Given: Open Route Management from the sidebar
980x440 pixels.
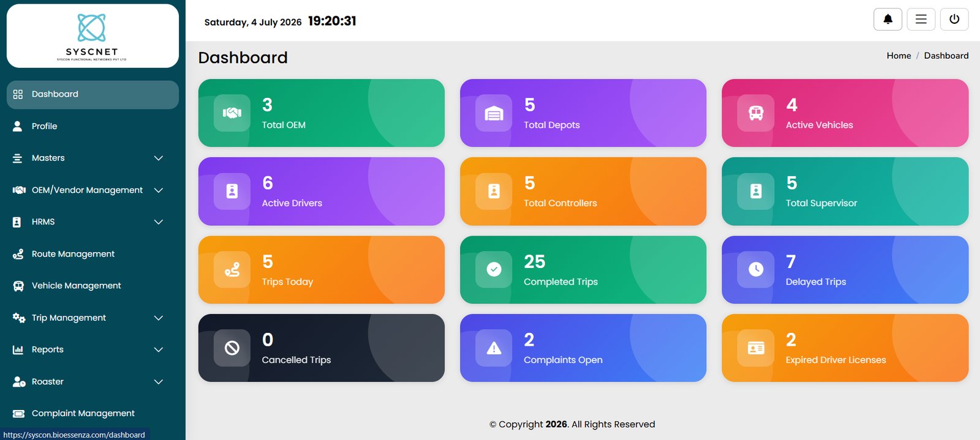Looking at the screenshot, I should click(92, 254).
